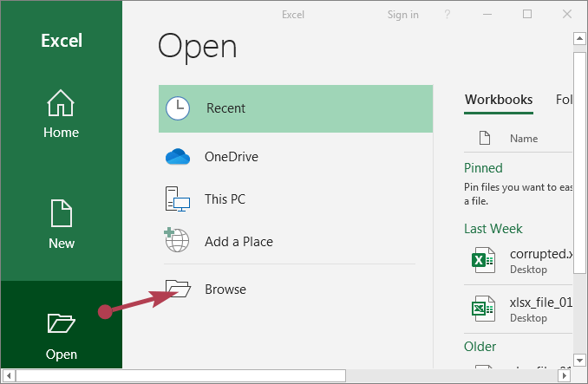Click the horizontal scrollbar thumb
This screenshot has width=588, height=384.
point(180,375)
